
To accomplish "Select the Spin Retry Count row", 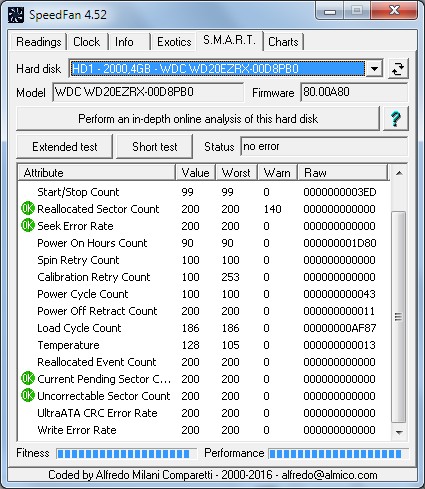I will 203,260.
